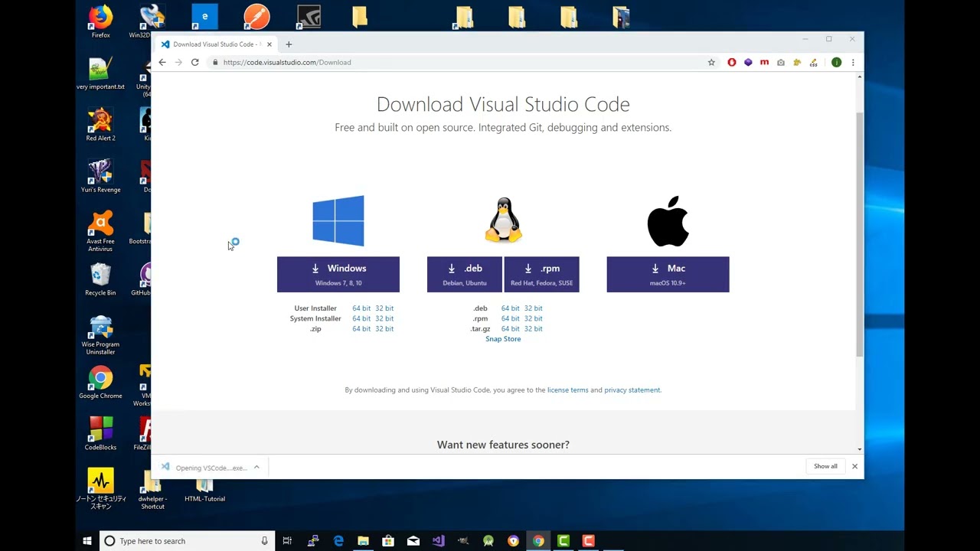Open the VSCode exe download item
Screen dimensions: 980x551
pyautogui.click(x=204, y=467)
